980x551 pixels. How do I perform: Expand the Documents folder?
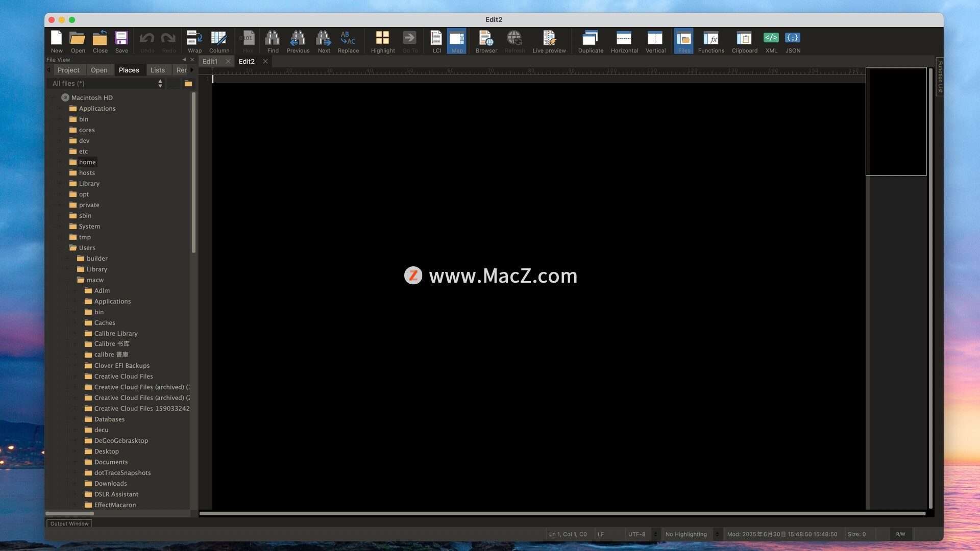tap(76, 462)
